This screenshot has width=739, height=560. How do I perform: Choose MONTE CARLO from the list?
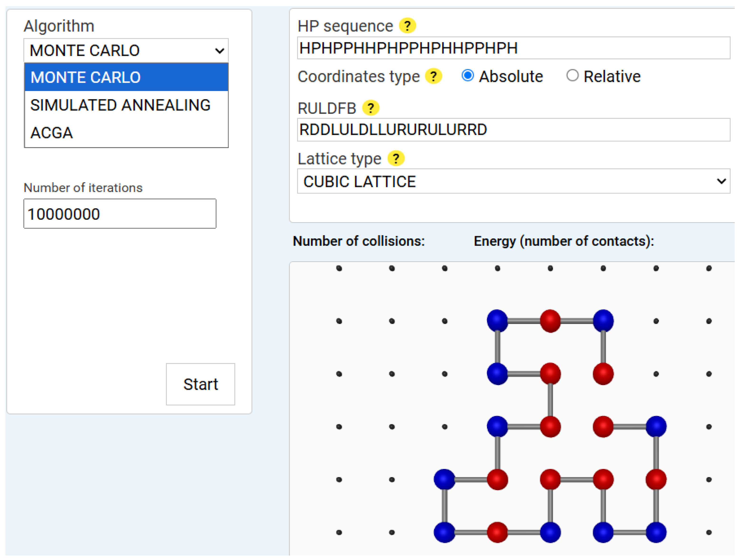(126, 77)
